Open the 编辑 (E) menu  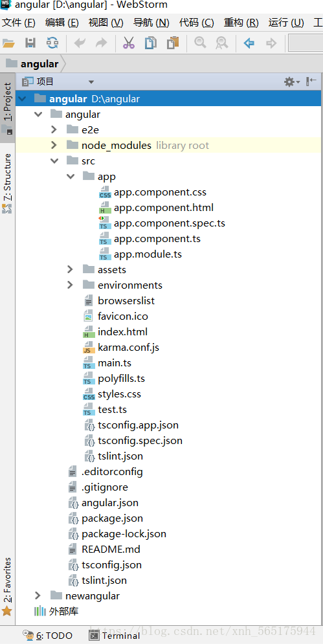click(x=62, y=23)
